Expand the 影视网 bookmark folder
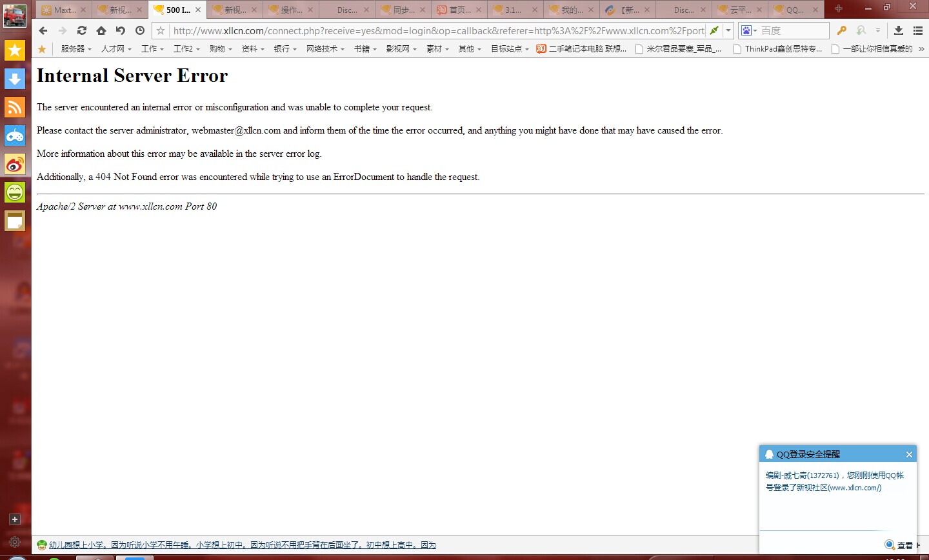929x560 pixels. (x=401, y=49)
